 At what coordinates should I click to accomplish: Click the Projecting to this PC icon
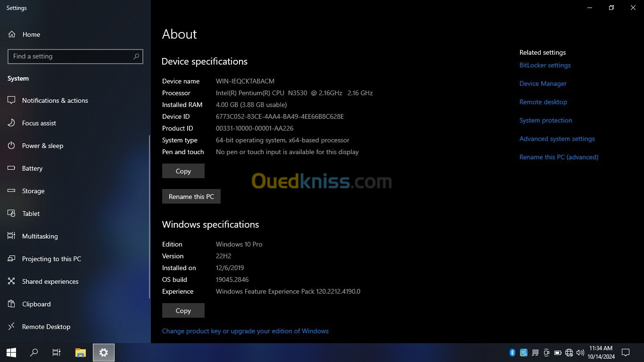(x=12, y=259)
